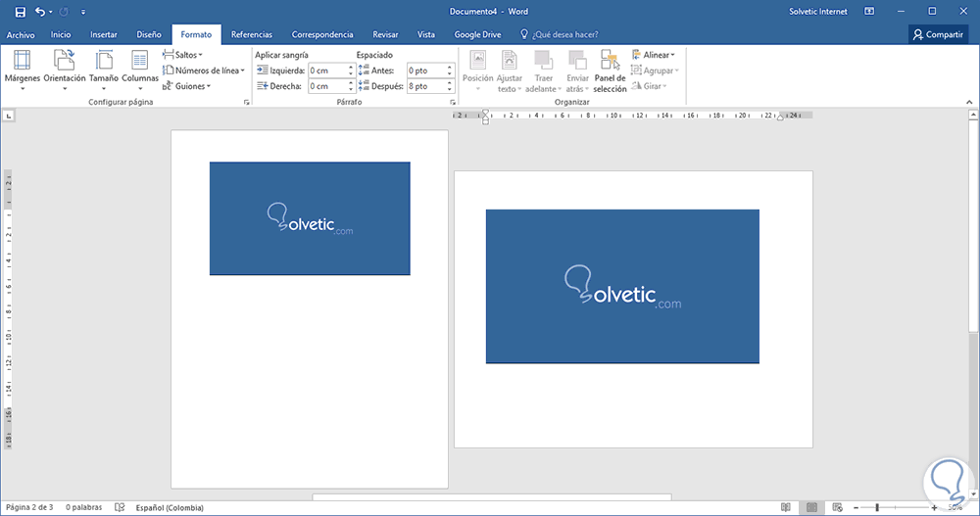
Task: Open the Alinear dropdown menu
Action: 655,55
